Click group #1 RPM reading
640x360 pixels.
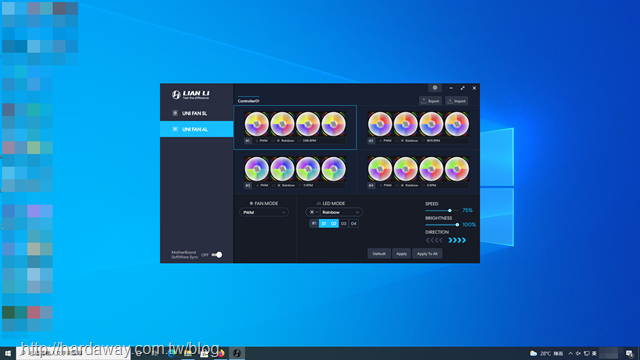pos(309,140)
